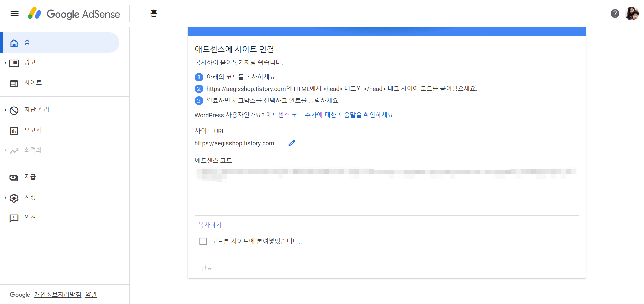Image resolution: width=644 pixels, height=304 pixels.
Task: Click the 의견 feedback speech icon
Action: coord(14,218)
